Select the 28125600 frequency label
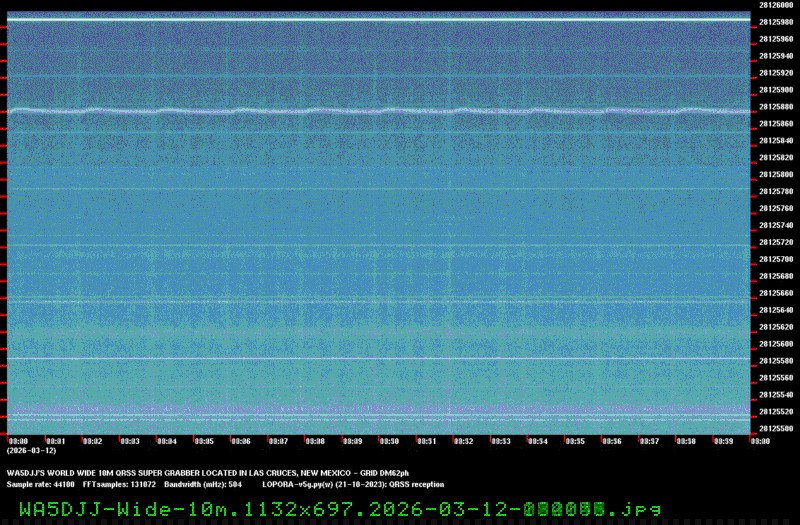Screen dimensions: 800x525 [777, 344]
